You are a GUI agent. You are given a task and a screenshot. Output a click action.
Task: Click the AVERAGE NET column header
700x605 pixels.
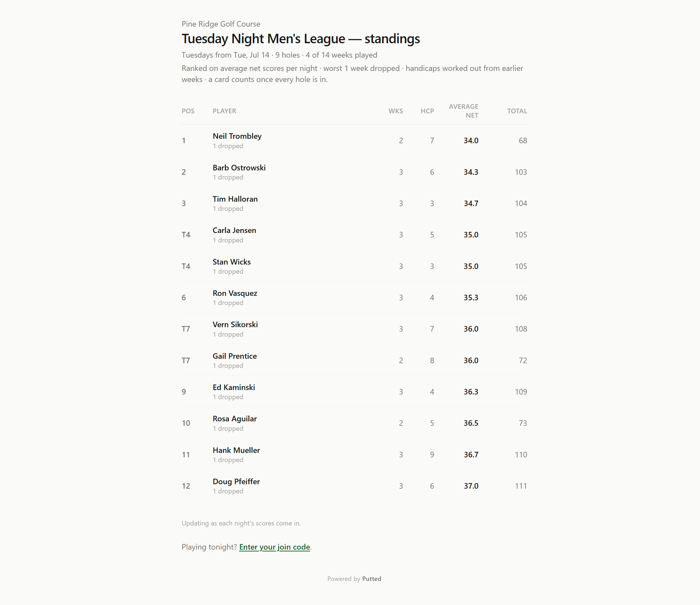463,111
